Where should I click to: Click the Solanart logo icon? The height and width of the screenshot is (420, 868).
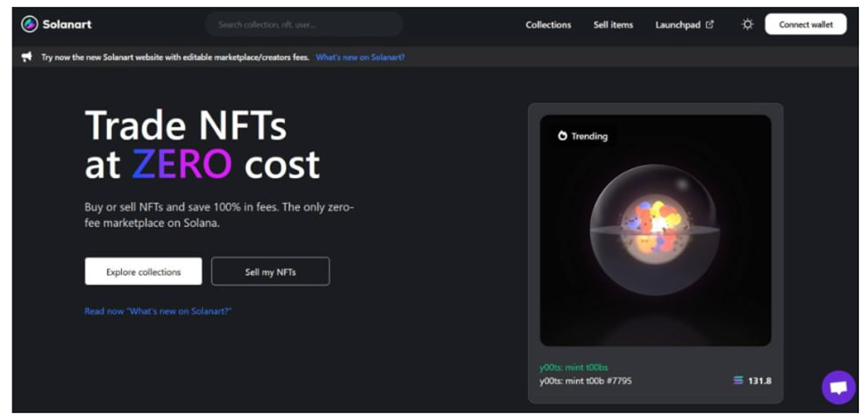click(29, 24)
